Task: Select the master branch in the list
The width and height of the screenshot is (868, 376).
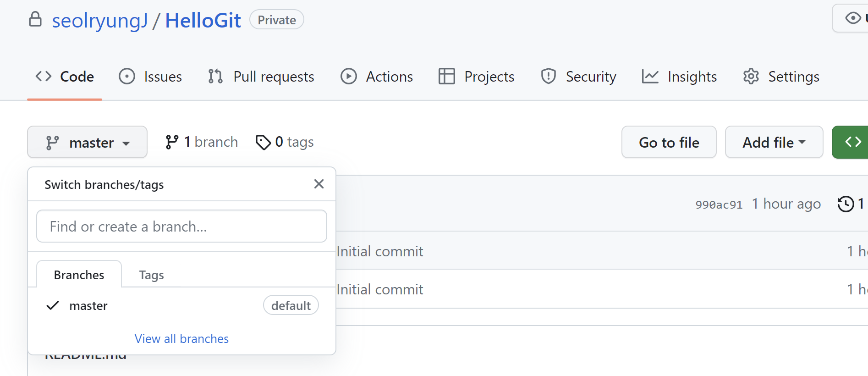Action: [x=181, y=305]
